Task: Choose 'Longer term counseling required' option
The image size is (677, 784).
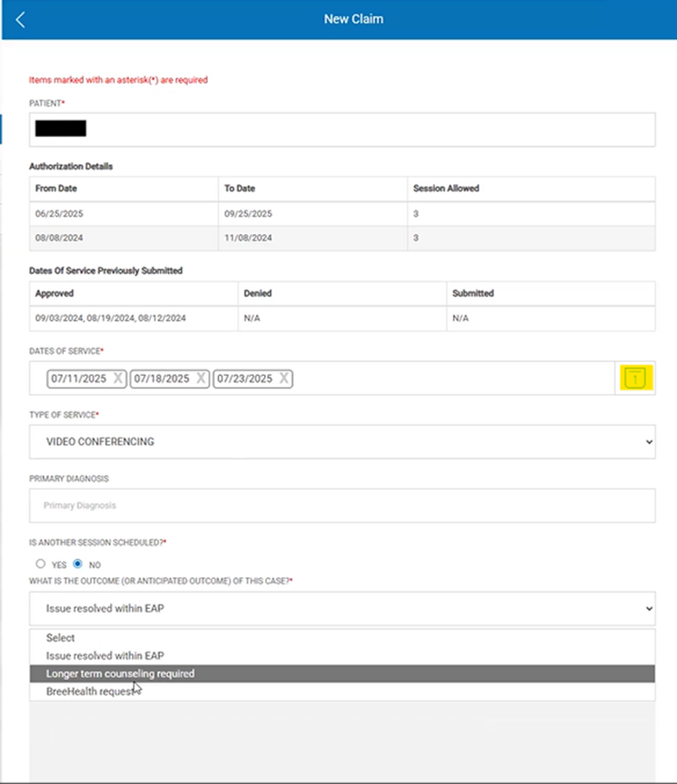Action: click(x=121, y=674)
